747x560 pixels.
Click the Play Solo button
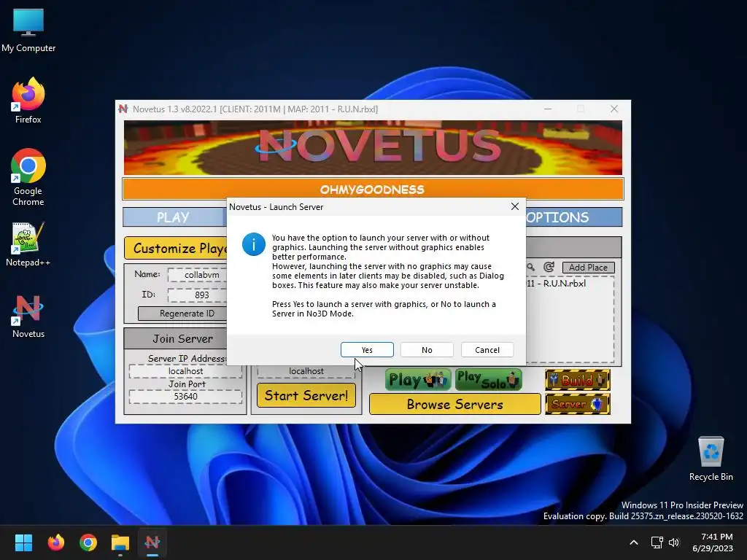click(x=488, y=379)
